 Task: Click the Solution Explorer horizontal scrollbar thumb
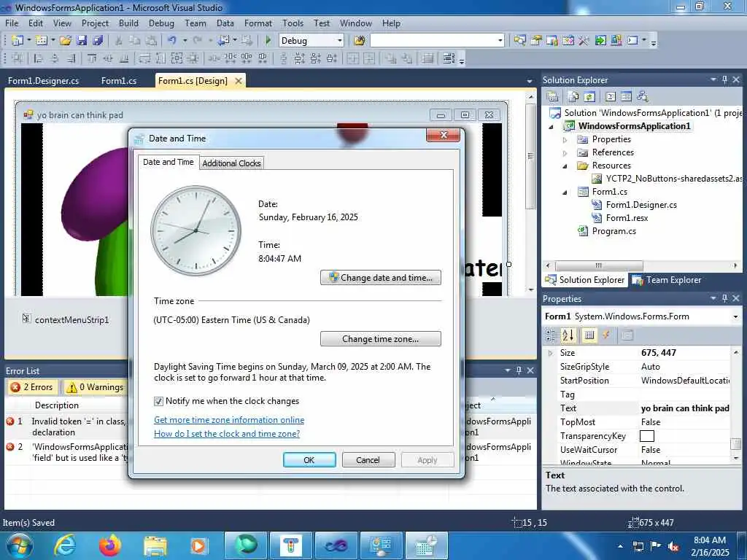pos(599,265)
